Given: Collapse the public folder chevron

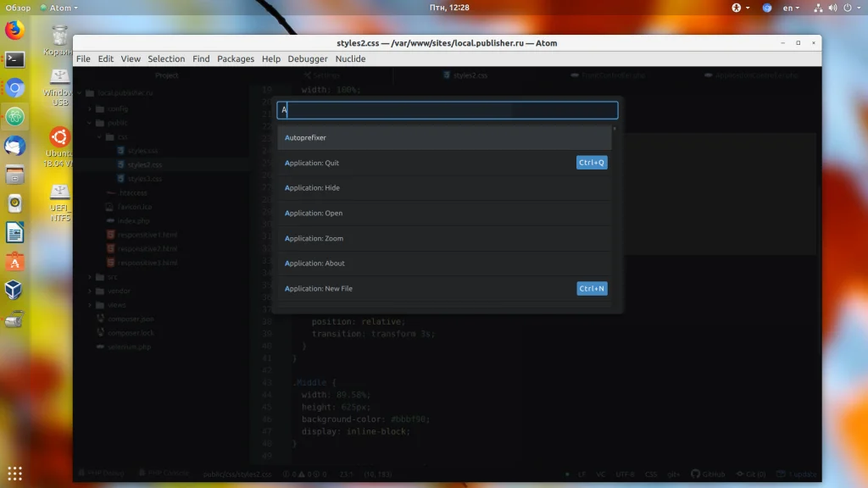Looking at the screenshot, I should 90,123.
